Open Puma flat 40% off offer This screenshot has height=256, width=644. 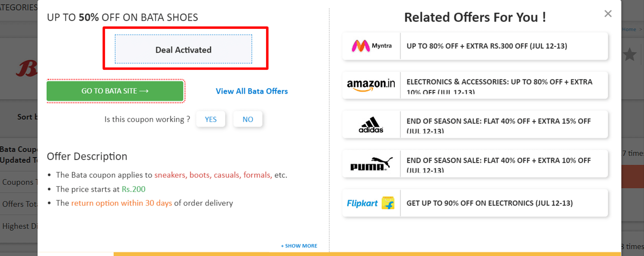point(499,164)
